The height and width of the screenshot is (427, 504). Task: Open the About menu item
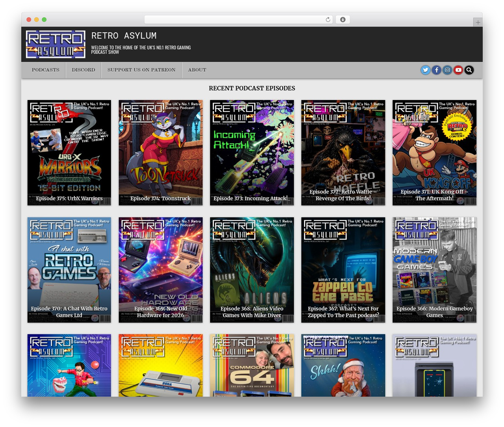coord(197,70)
